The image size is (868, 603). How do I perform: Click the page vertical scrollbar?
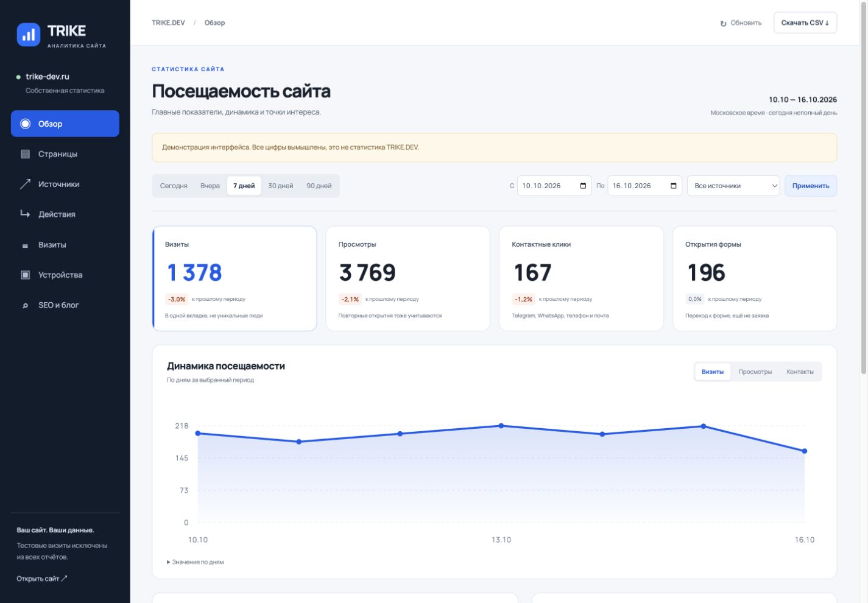[864, 189]
